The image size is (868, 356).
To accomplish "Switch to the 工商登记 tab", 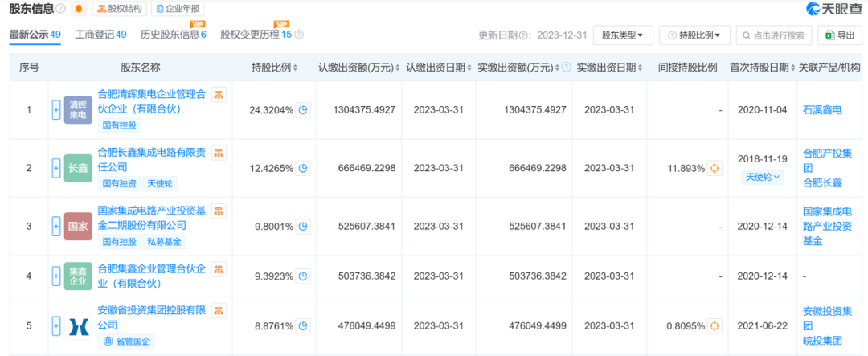I will (100, 35).
